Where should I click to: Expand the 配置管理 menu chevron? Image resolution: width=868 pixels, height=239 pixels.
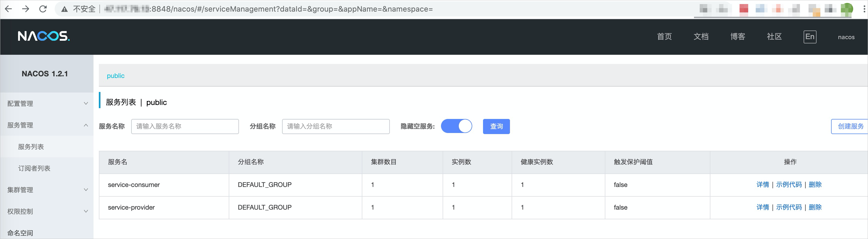(x=86, y=103)
